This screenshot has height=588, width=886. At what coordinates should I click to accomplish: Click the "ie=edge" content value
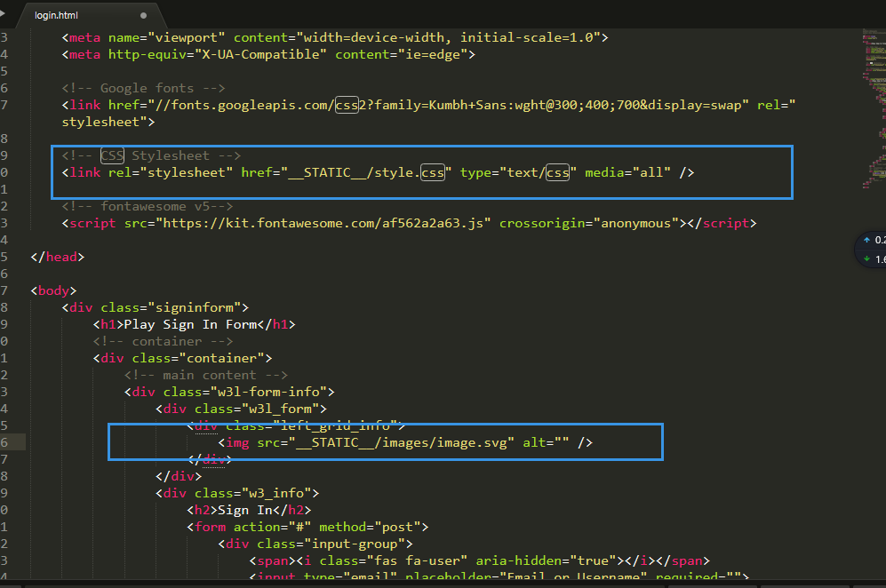[x=432, y=55]
